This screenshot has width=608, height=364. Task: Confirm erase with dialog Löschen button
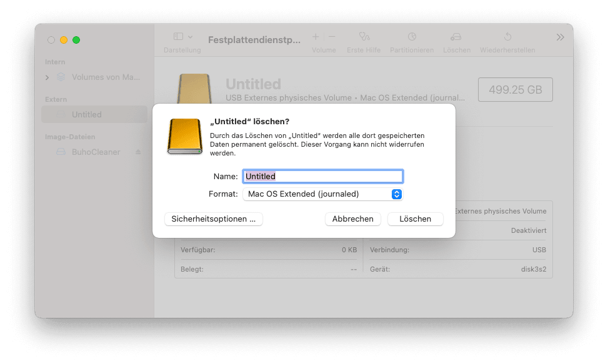416,219
